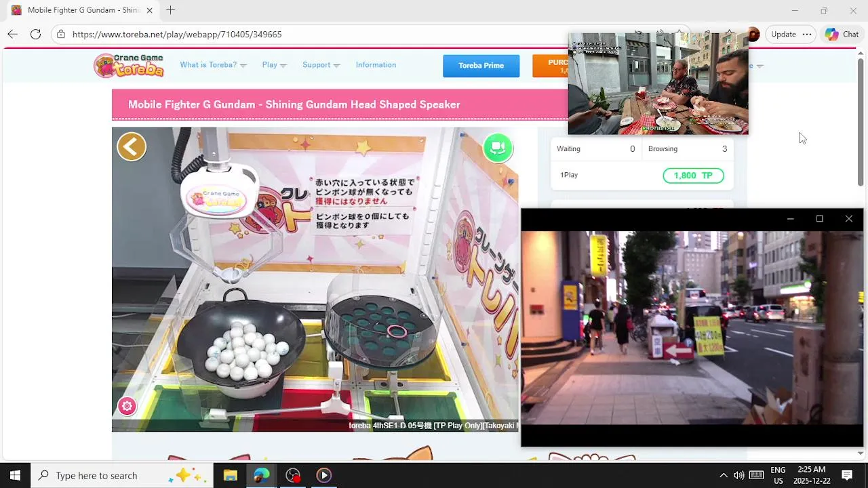Open Copilot Chat in the browser toolbar
Viewport: 868px width, 488px height.
842,34
